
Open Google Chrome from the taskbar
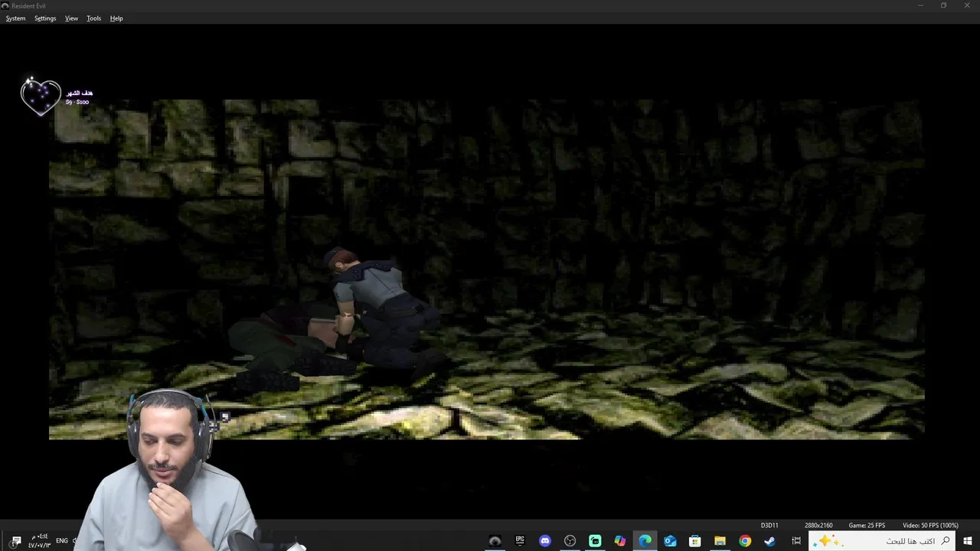745,541
